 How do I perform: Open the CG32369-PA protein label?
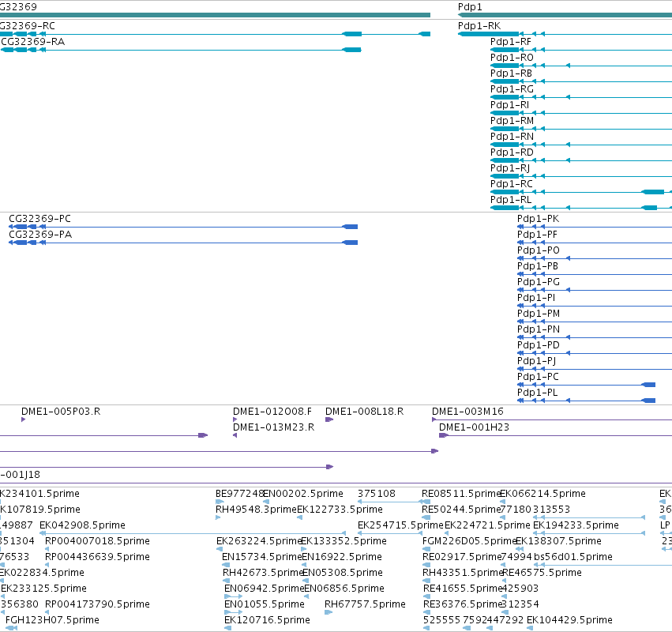coord(40,235)
